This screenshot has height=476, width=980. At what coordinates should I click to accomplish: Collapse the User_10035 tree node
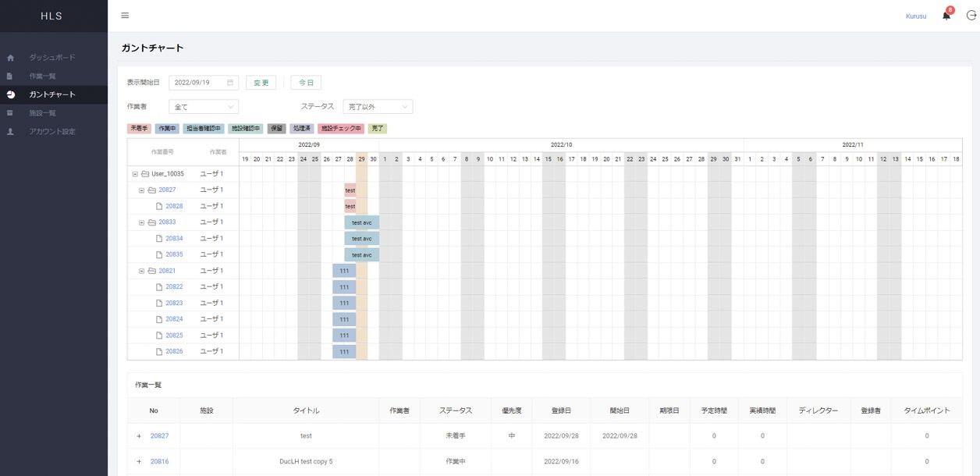coord(135,174)
